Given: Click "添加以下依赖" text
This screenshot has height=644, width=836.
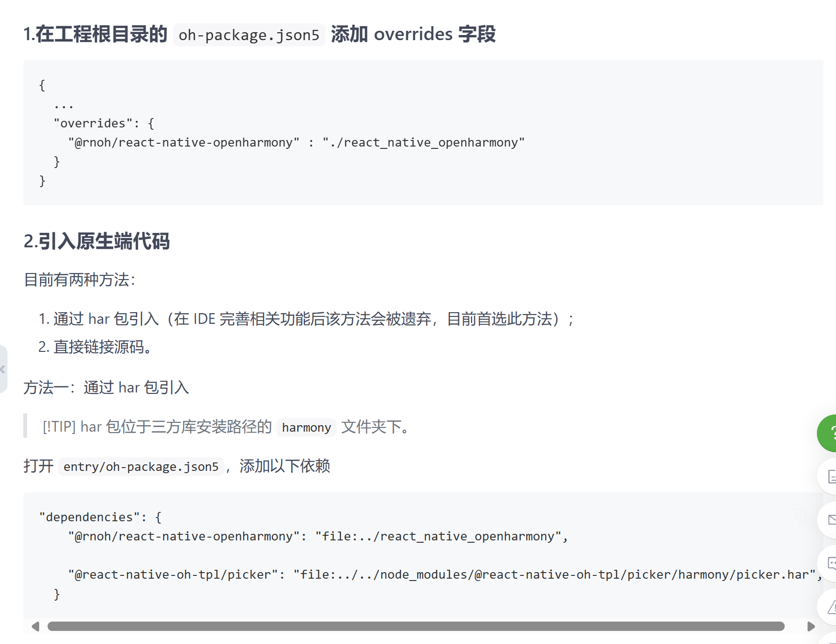Looking at the screenshot, I should (285, 466).
